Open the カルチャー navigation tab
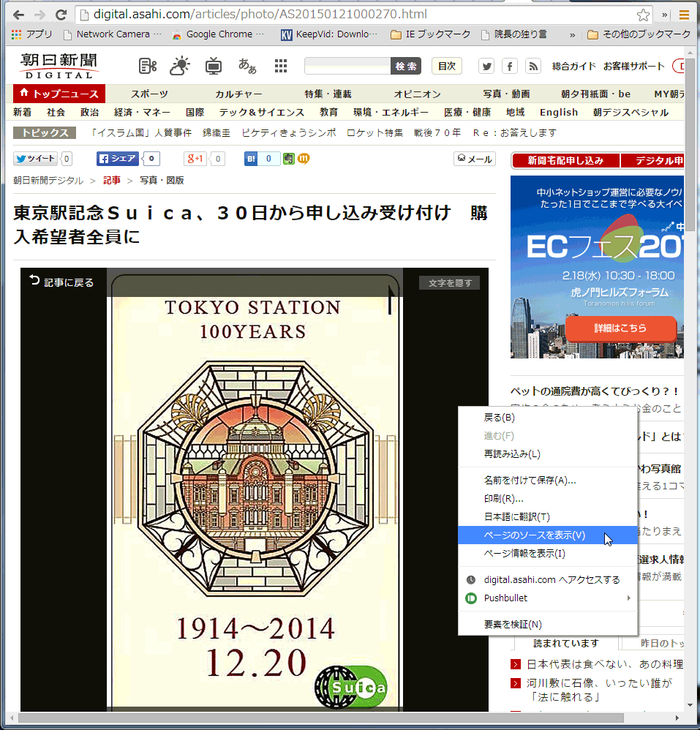 tap(238, 94)
